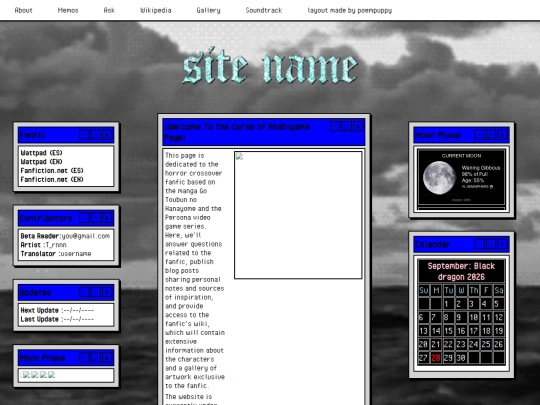Open the moon.info link in the moon widget

point(461,200)
